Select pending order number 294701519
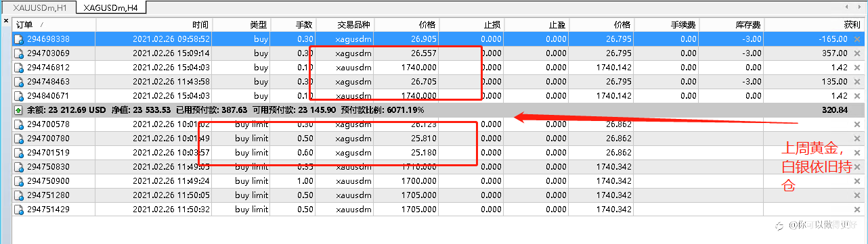 click(47, 153)
